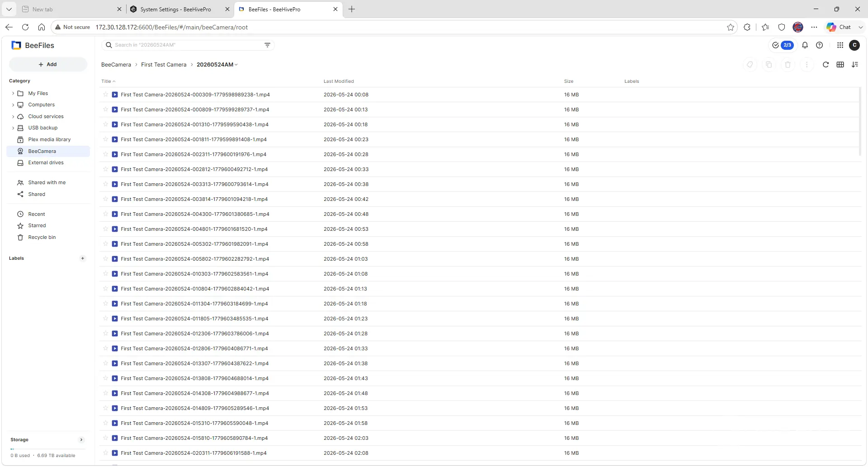Screen dimensions: 868x467
Task: Open the help question mark icon
Action: [x=819, y=45]
